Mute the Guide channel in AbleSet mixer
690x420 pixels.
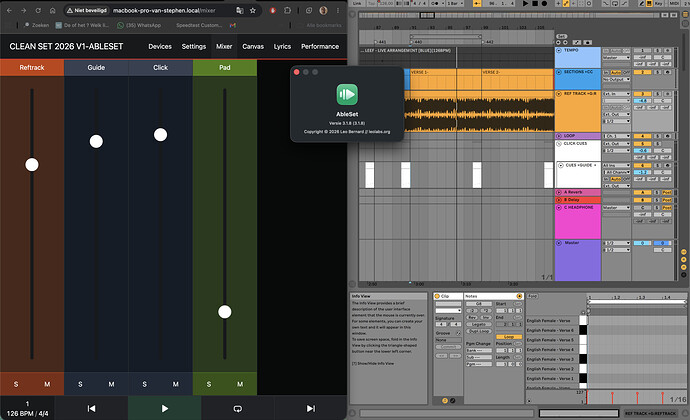pyautogui.click(x=111, y=384)
